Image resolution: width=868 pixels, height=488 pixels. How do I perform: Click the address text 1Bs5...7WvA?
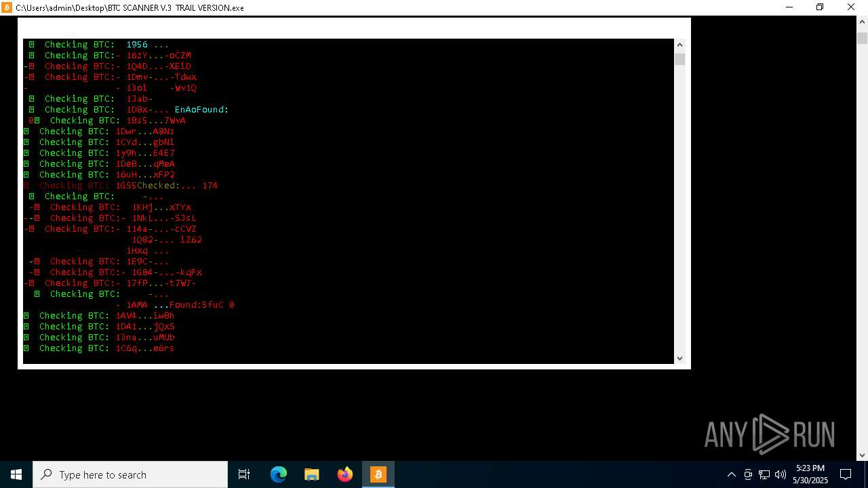click(x=156, y=121)
